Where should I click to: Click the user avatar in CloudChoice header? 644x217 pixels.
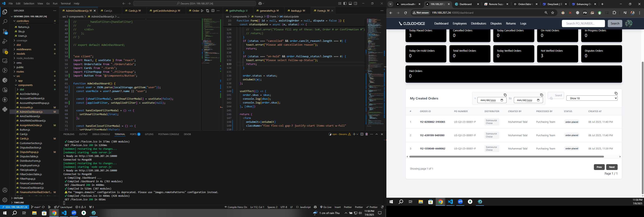click(629, 24)
